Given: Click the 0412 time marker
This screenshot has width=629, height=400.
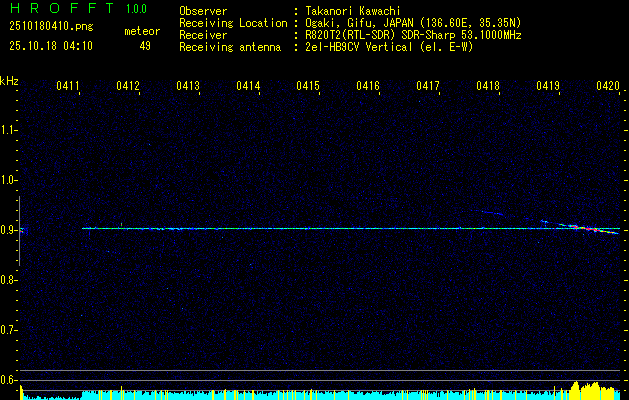Looking at the screenshot, I should pyautogui.click(x=128, y=86).
